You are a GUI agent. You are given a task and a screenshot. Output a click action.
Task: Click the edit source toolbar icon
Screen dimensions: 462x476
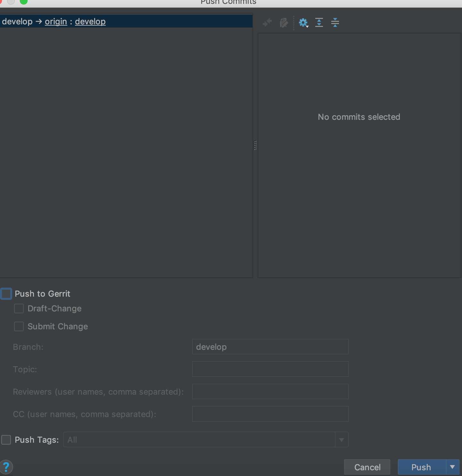point(284,22)
